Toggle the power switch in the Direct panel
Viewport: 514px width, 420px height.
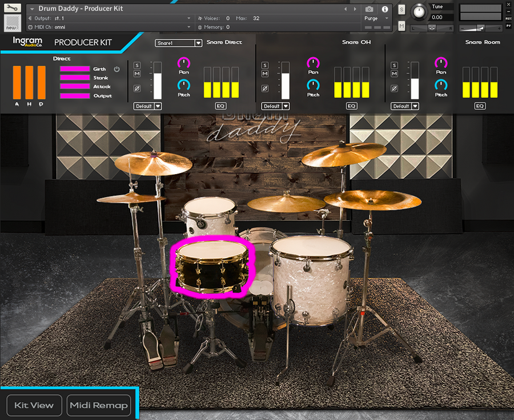(x=117, y=68)
